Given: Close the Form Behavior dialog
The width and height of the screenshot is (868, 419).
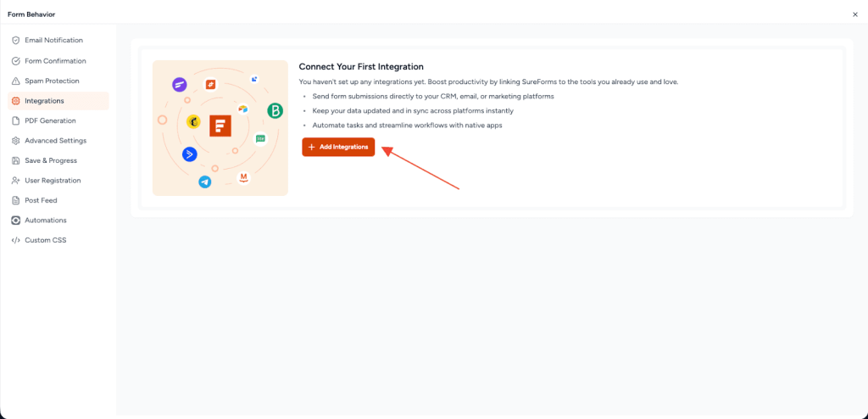Looking at the screenshot, I should [854, 14].
